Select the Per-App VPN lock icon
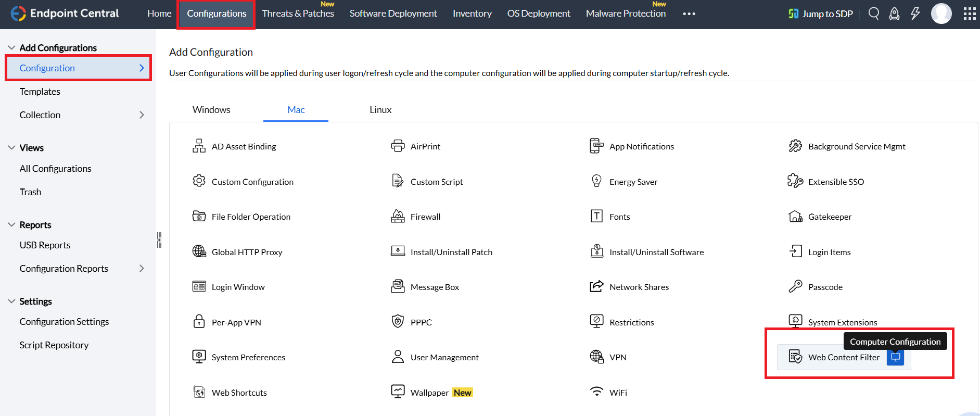This screenshot has height=416, width=980. 199,321
